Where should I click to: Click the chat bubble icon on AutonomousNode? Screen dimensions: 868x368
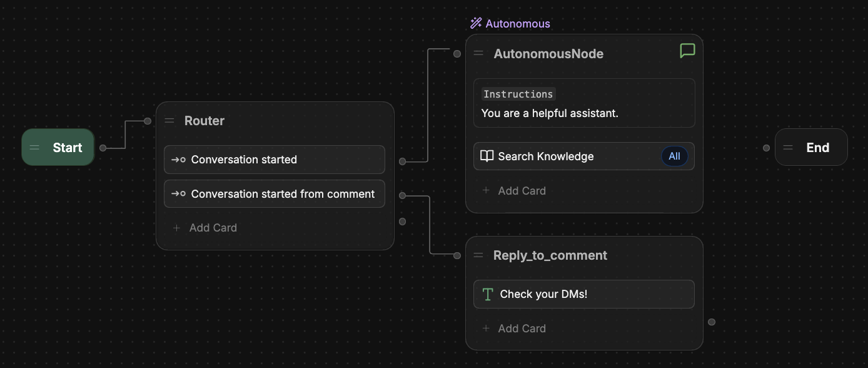pos(687,51)
